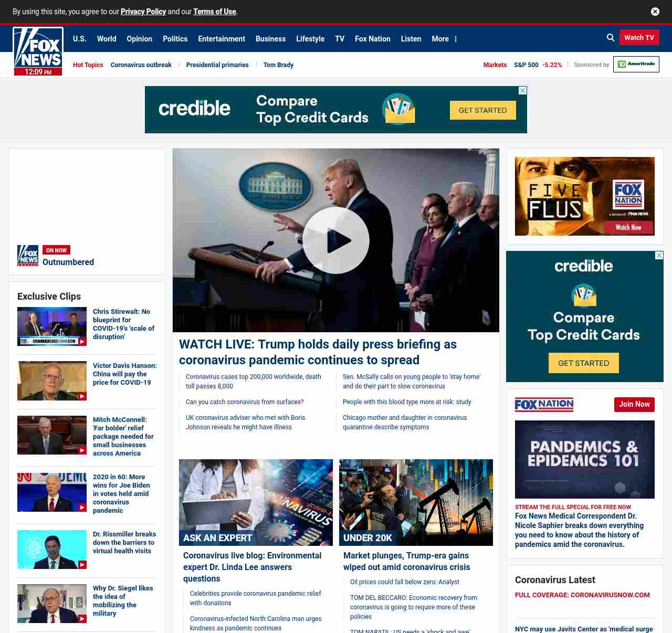Open the Politics section
Image resolution: width=672 pixels, height=633 pixels.
pyautogui.click(x=175, y=39)
